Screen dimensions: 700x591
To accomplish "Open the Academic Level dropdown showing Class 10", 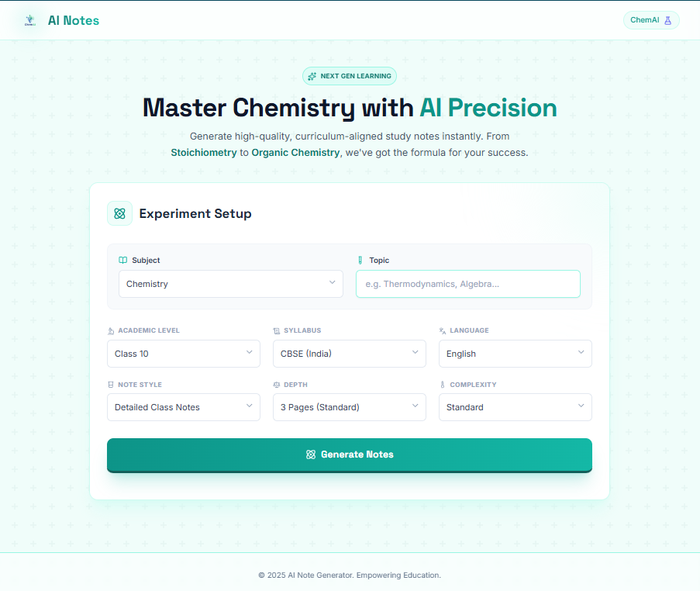I will [183, 353].
